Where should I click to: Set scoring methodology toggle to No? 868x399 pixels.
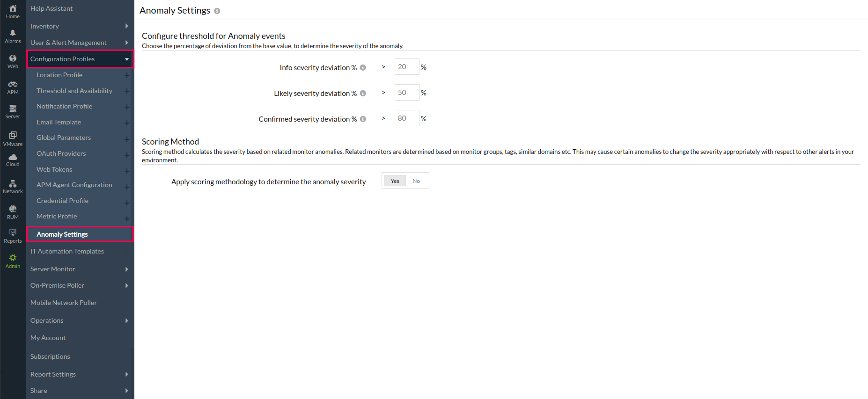(x=416, y=181)
